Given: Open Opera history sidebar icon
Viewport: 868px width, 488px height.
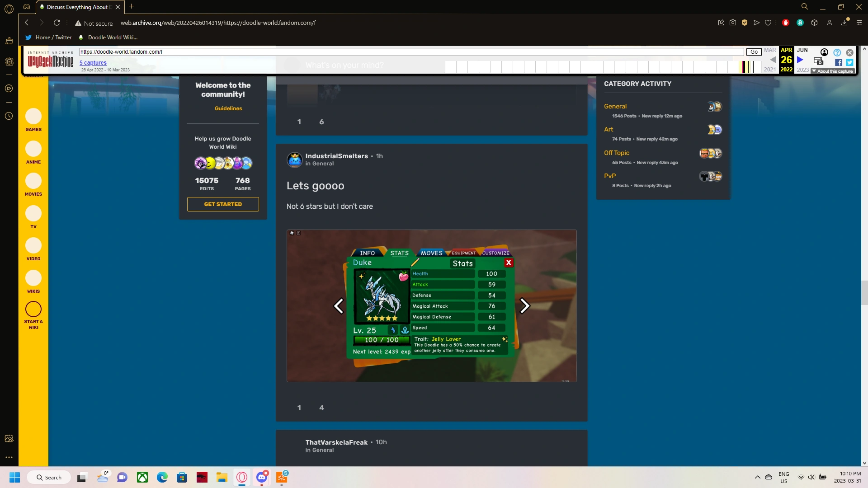Looking at the screenshot, I should click(9, 116).
